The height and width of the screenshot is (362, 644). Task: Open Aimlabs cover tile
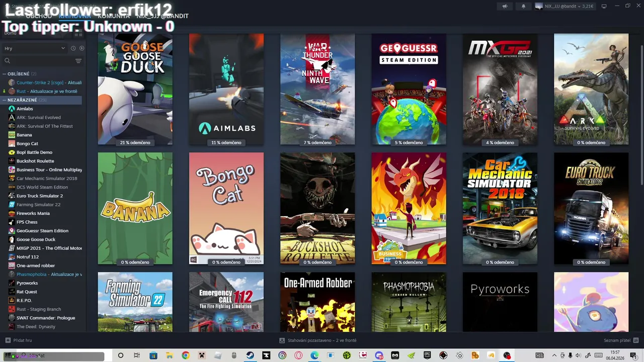coord(226,89)
